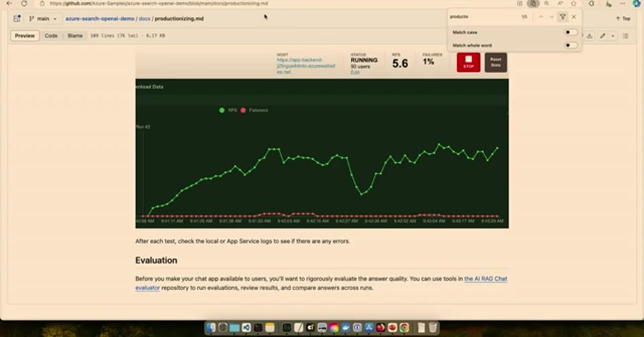Open the yellow Notes app in dock
644x337 pixels.
click(x=270, y=327)
